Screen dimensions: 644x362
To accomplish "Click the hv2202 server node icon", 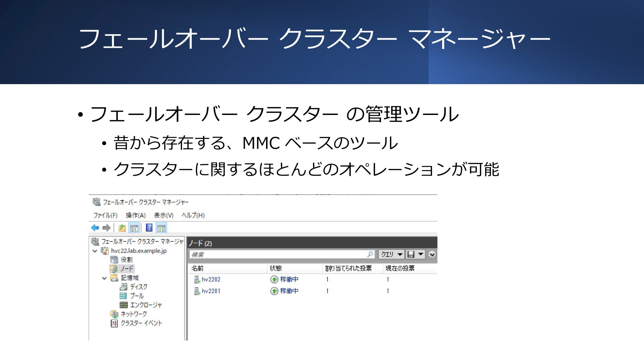I will coord(197,280).
